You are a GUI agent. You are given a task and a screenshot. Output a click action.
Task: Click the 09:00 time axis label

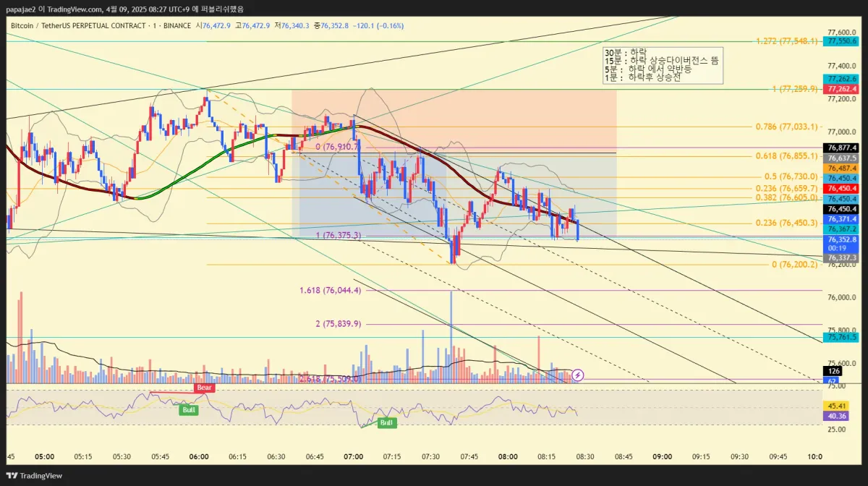[662, 456]
